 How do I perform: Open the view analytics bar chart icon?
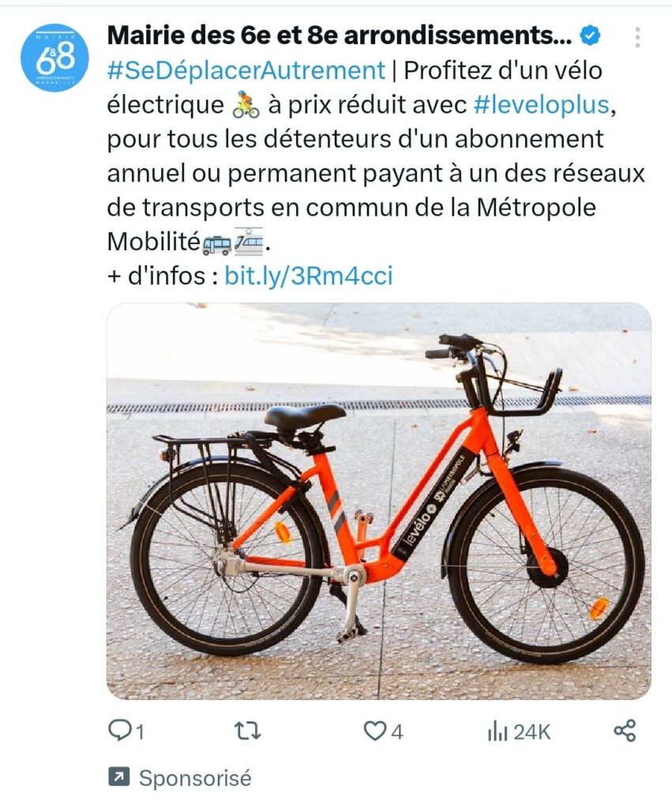point(497,731)
